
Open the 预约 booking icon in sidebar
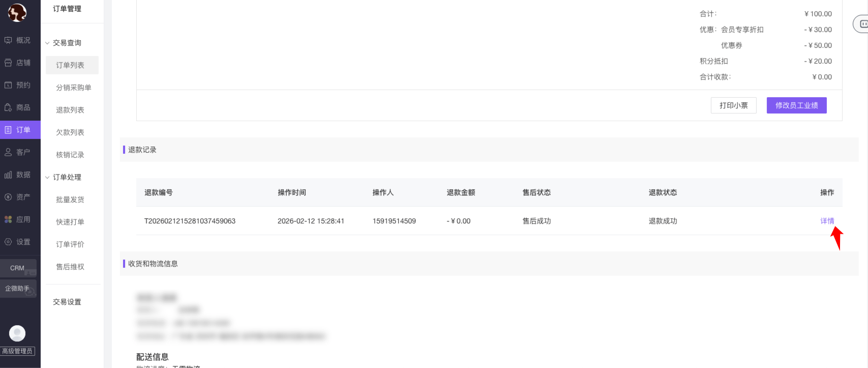point(8,85)
